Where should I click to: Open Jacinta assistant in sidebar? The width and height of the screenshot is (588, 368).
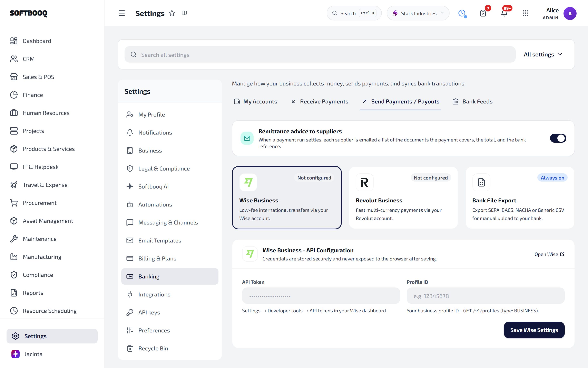point(52,354)
